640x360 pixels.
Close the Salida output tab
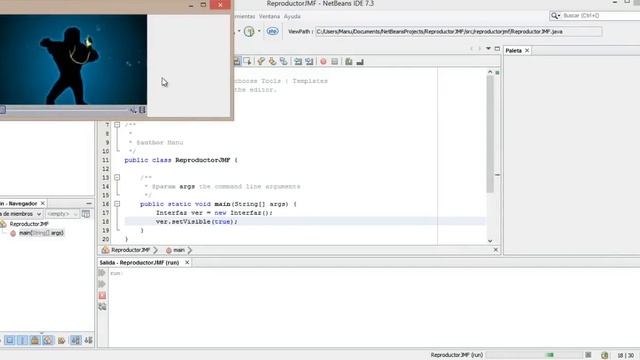pos(187,262)
